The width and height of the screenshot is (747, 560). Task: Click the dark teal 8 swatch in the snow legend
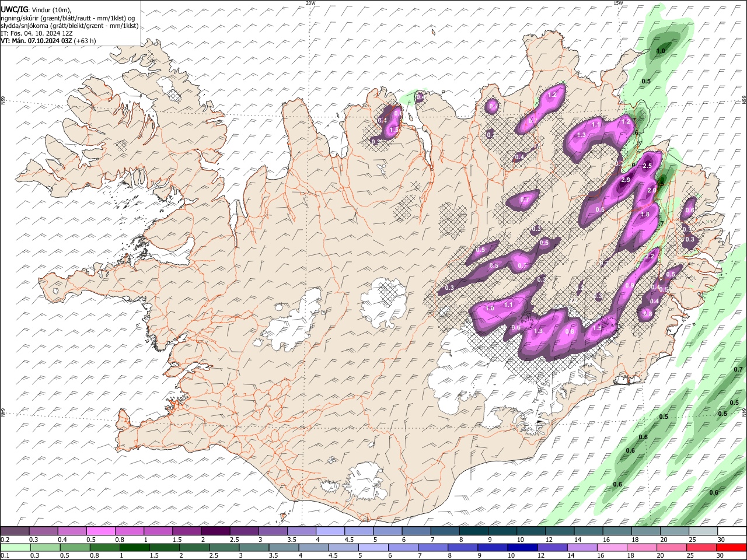click(474, 531)
